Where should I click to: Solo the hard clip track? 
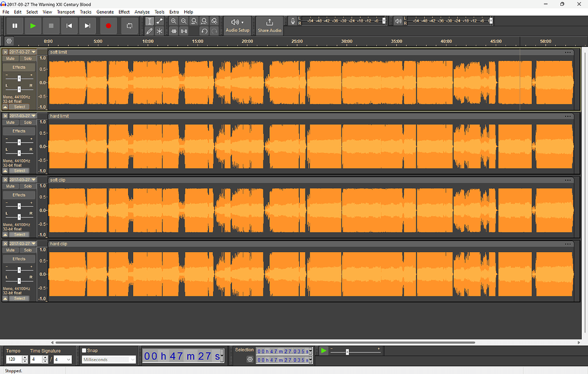27,250
